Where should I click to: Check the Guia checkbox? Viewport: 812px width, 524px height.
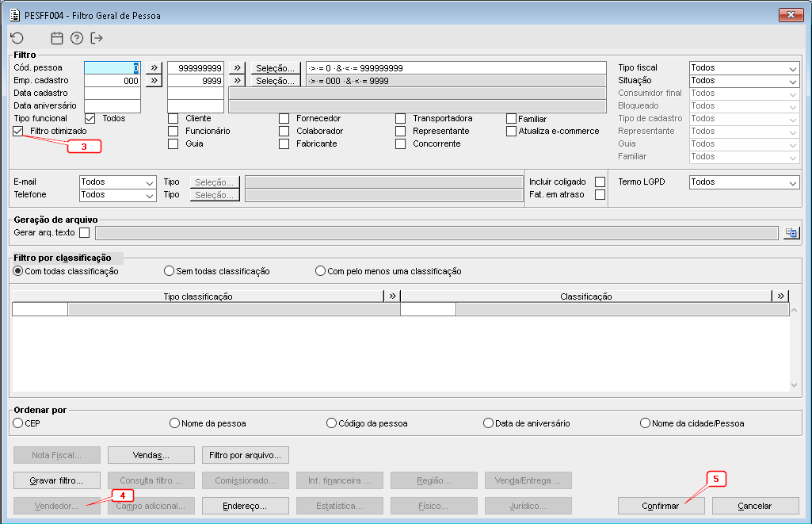click(x=173, y=144)
